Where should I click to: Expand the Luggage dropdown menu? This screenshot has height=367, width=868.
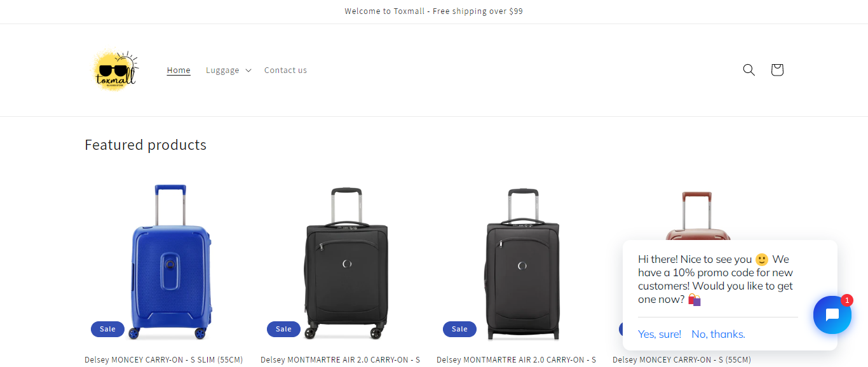222,70
